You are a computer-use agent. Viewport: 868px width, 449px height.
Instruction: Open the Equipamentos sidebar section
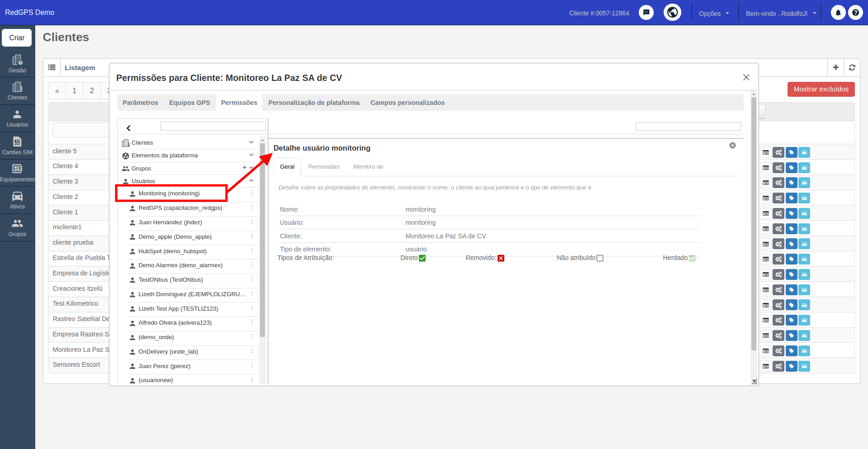click(x=17, y=173)
